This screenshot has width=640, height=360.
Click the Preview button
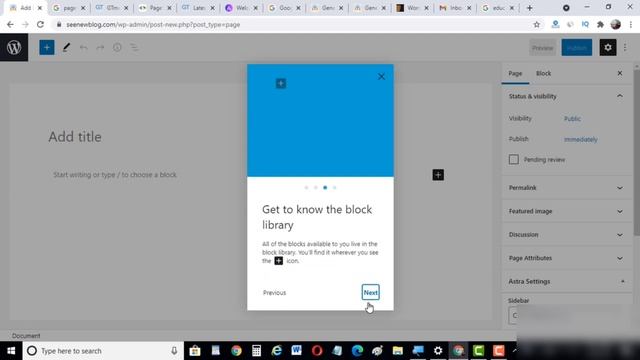(x=542, y=48)
